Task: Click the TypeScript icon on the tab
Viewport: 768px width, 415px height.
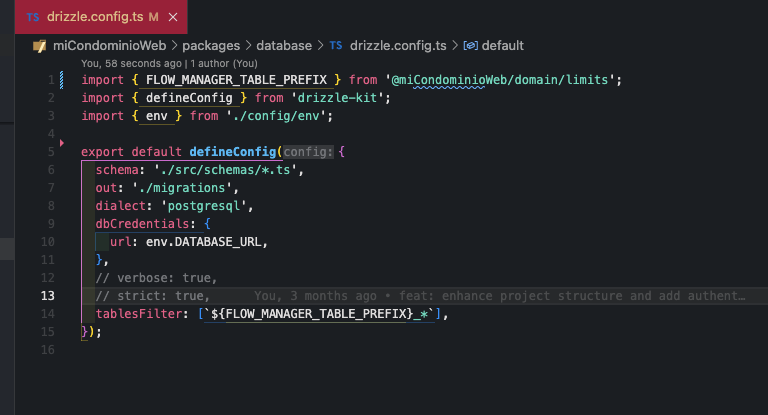Action: point(33,17)
